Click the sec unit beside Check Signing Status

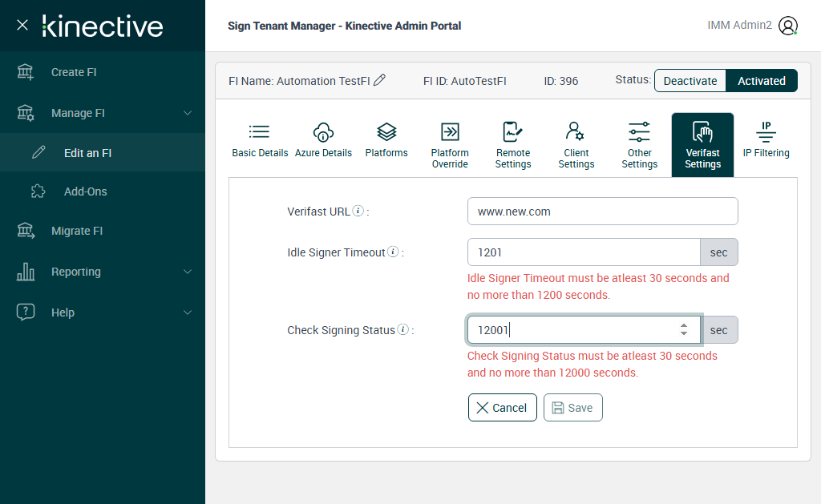719,329
